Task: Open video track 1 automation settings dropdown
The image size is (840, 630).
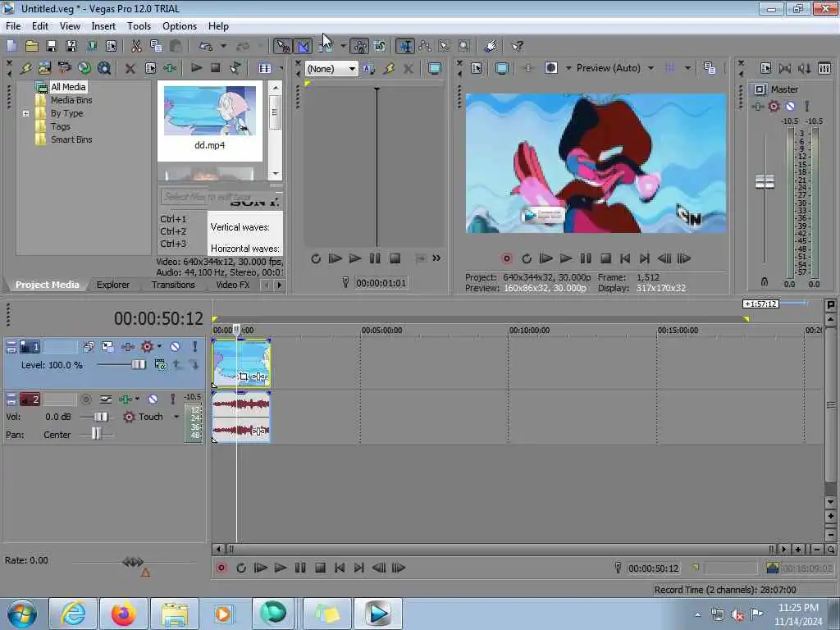Action: click(159, 346)
